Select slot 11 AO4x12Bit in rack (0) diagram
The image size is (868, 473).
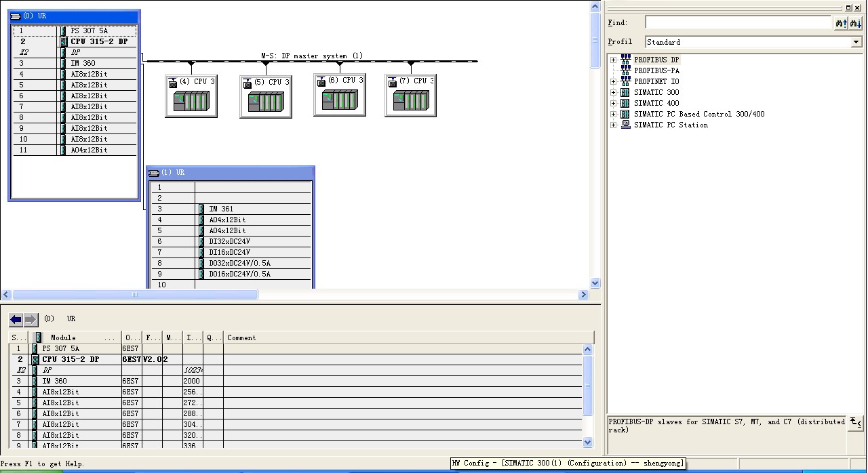[75, 150]
